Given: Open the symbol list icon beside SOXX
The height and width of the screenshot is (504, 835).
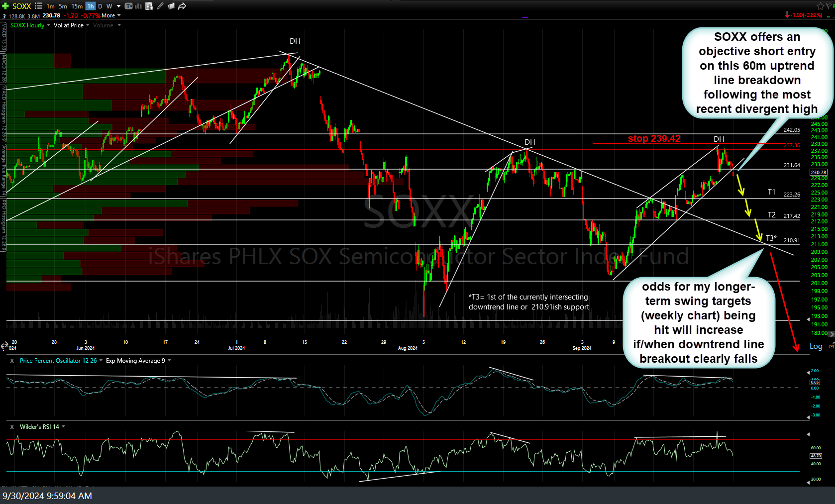Looking at the screenshot, I should click(38, 6).
